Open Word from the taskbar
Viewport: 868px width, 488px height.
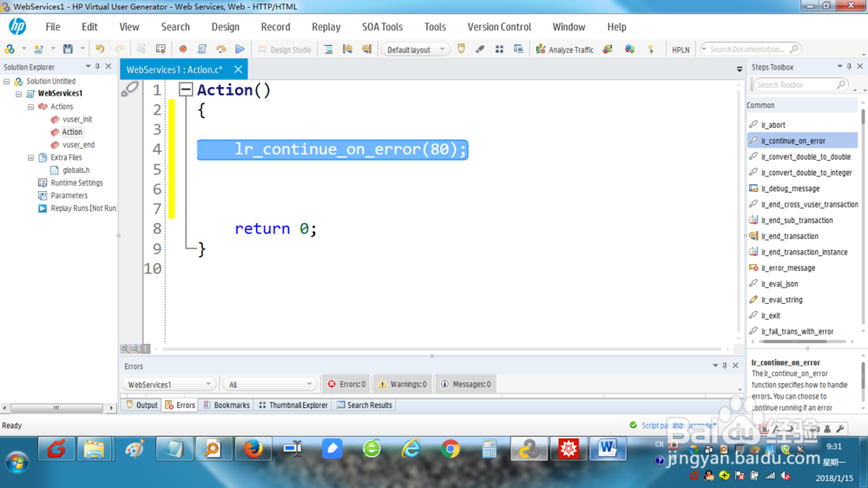click(608, 449)
